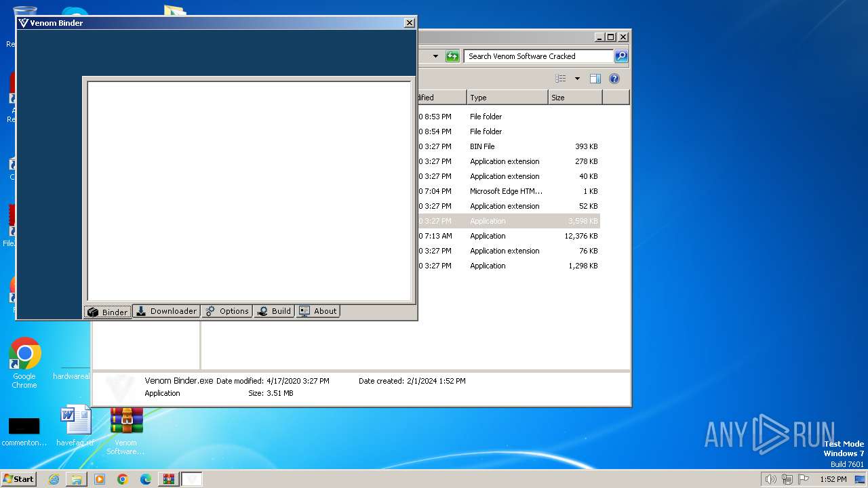This screenshot has width=868, height=488.
Task: Switch to Venom Binder taskbar button
Action: (x=192, y=479)
